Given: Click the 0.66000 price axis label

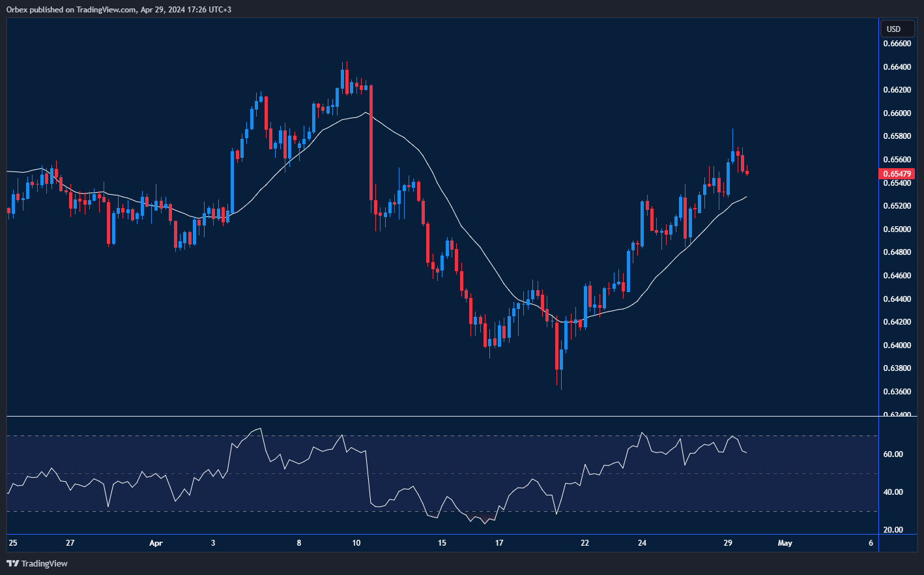Looking at the screenshot, I should pos(897,113).
